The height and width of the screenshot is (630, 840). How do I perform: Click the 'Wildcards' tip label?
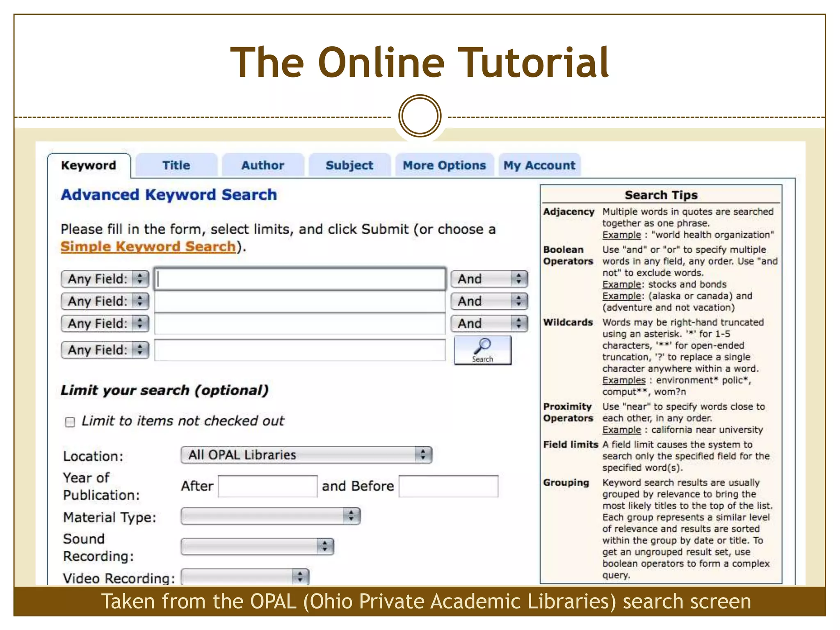coord(568,322)
